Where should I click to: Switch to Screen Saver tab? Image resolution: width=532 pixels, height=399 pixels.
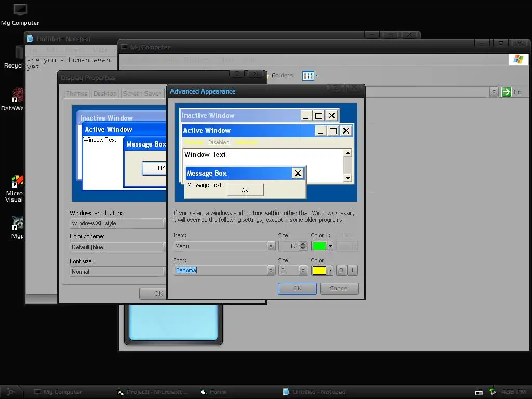click(142, 94)
